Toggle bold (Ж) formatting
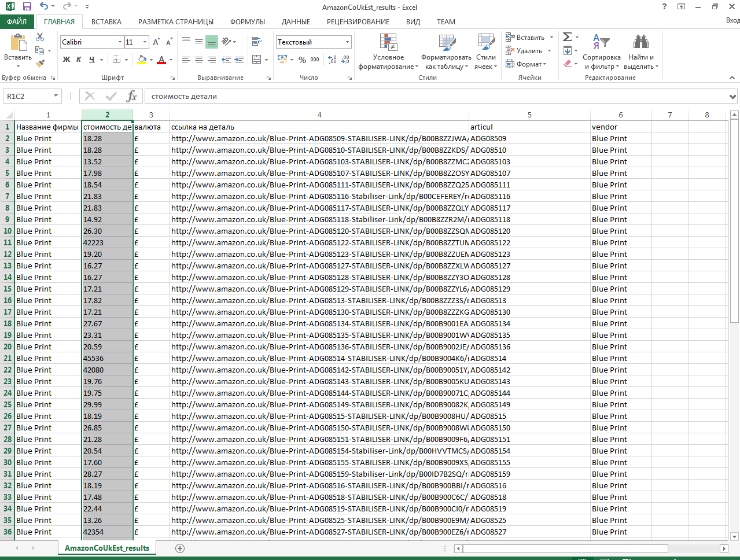The width and height of the screenshot is (740, 560). pos(67,60)
